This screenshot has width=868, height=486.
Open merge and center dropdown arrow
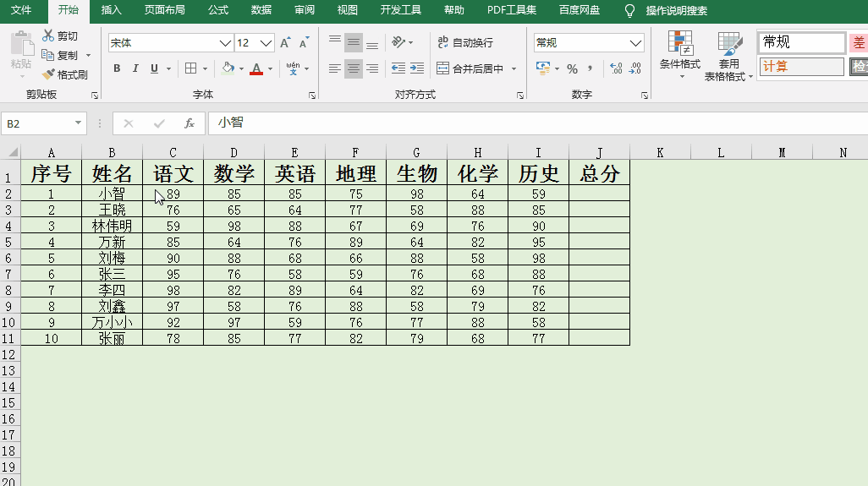[514, 69]
